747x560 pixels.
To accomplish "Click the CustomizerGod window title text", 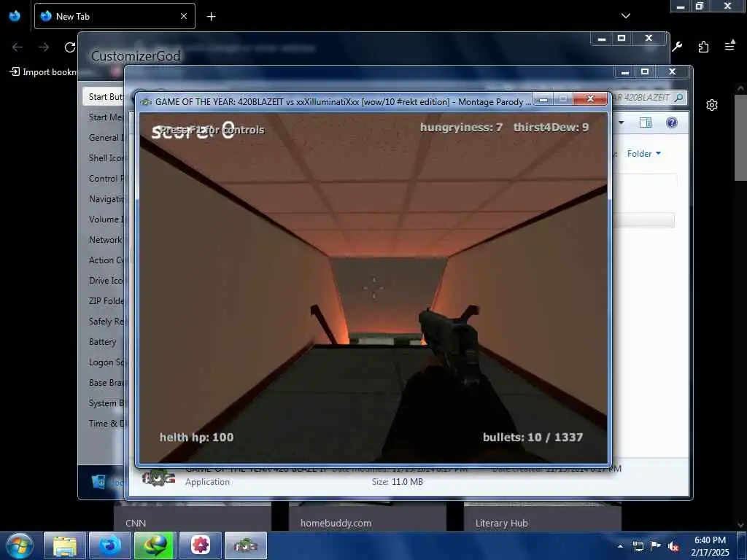I will [x=136, y=56].
